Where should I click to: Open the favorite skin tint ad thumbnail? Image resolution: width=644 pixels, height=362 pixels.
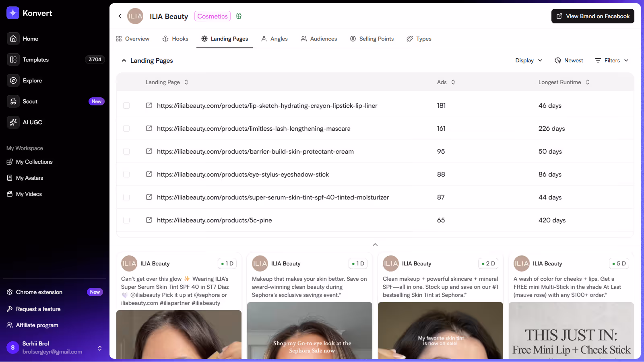(440, 330)
